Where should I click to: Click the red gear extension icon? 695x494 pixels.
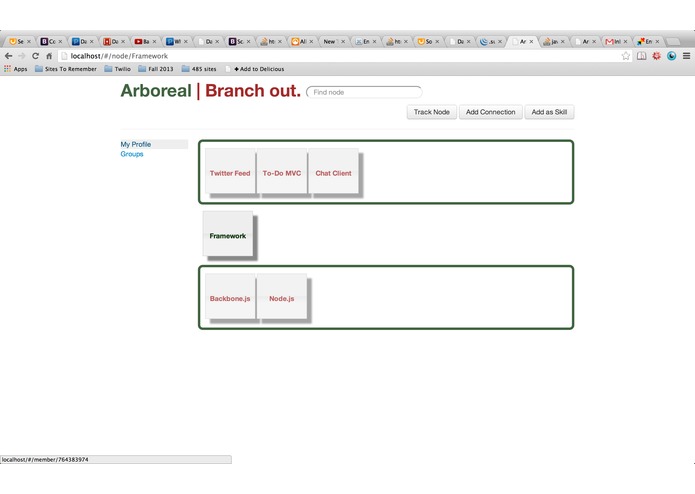(x=656, y=56)
